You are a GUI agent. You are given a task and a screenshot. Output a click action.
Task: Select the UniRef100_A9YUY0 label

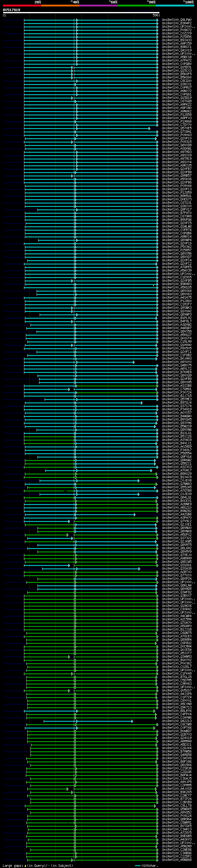[x=177, y=362]
